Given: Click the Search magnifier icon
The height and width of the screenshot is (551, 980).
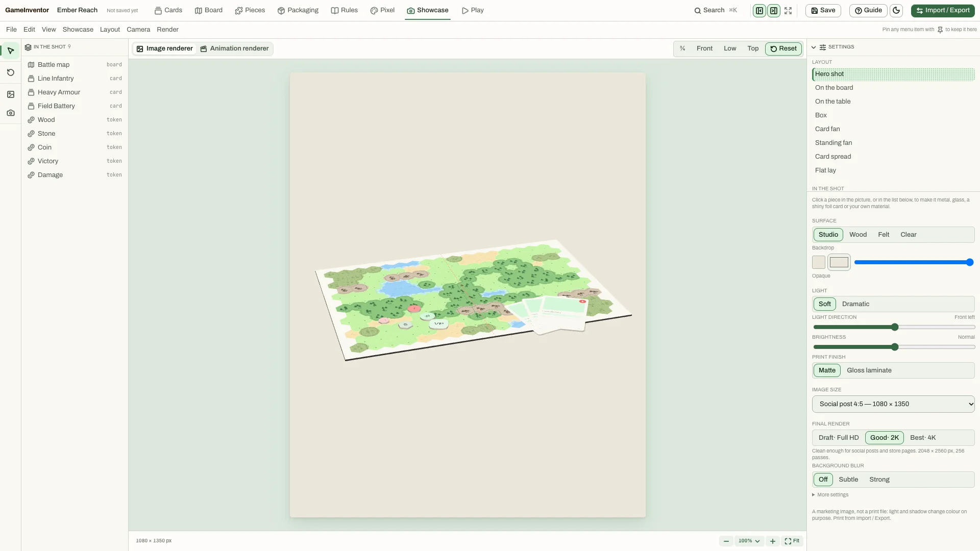Looking at the screenshot, I should pos(697,11).
